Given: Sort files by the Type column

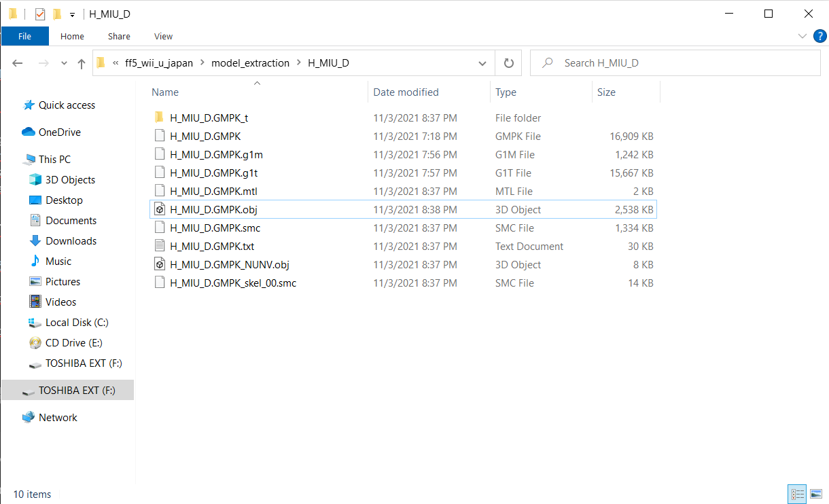Looking at the screenshot, I should point(506,92).
